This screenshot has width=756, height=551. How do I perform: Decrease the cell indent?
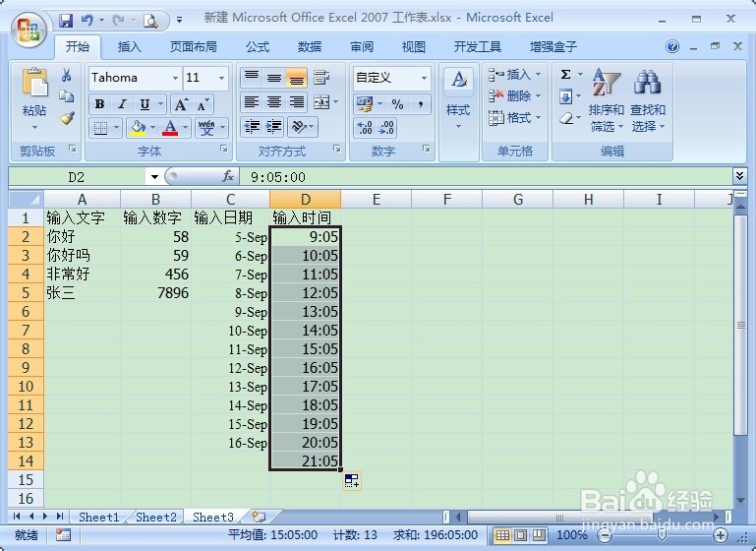252,127
